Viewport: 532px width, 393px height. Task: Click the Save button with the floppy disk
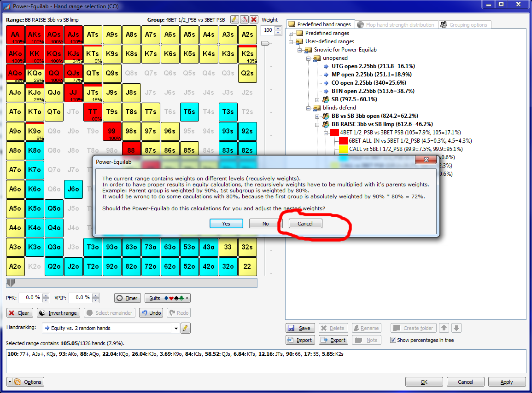[x=300, y=328]
